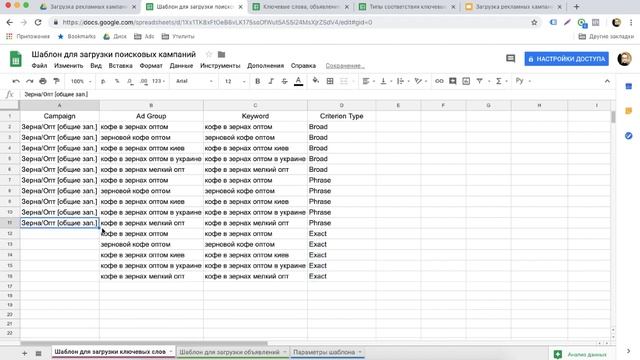Star the document title

[x=209, y=54]
